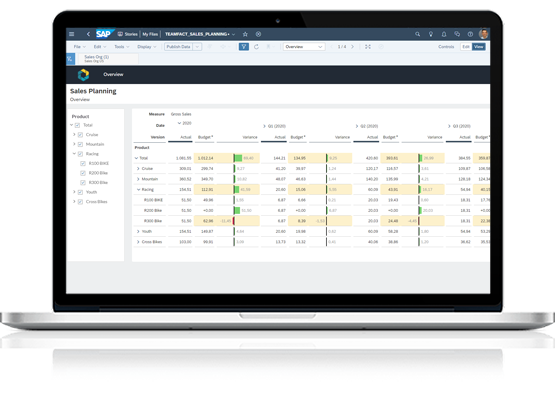This screenshot has width=555, height=394.
Task: Open the lightbulb insights icon
Action: click(x=431, y=34)
